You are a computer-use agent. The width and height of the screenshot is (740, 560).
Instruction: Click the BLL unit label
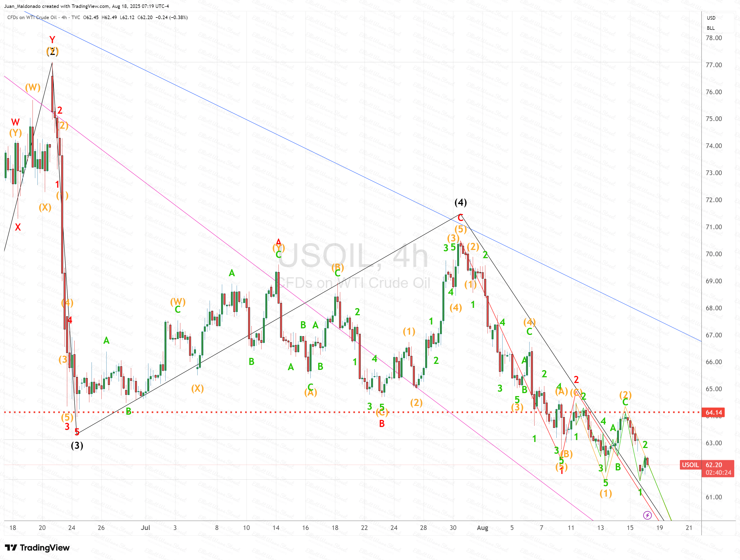710,28
